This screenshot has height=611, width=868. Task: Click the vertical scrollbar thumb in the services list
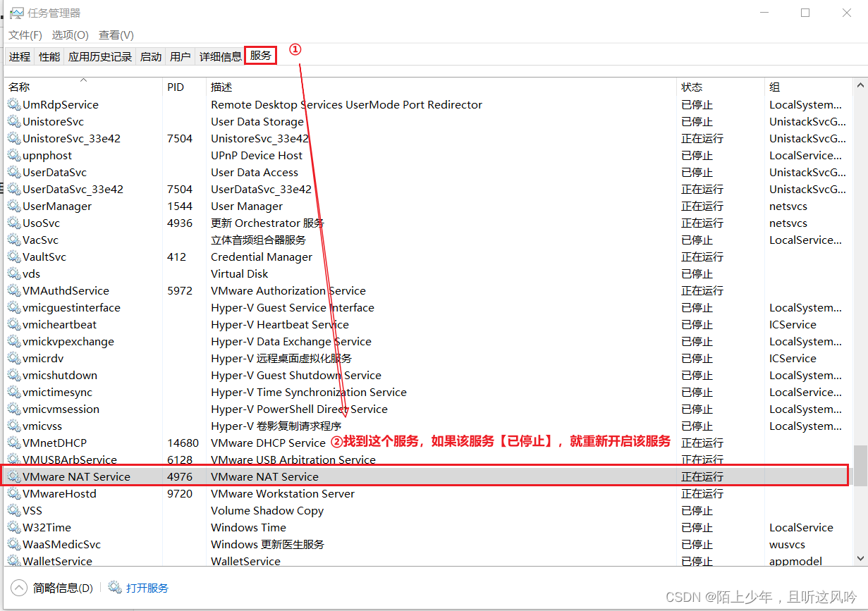[860, 465]
